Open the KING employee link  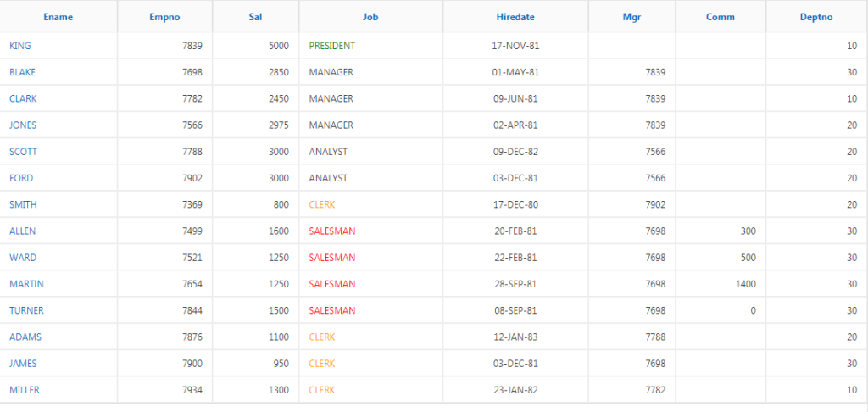(x=20, y=46)
